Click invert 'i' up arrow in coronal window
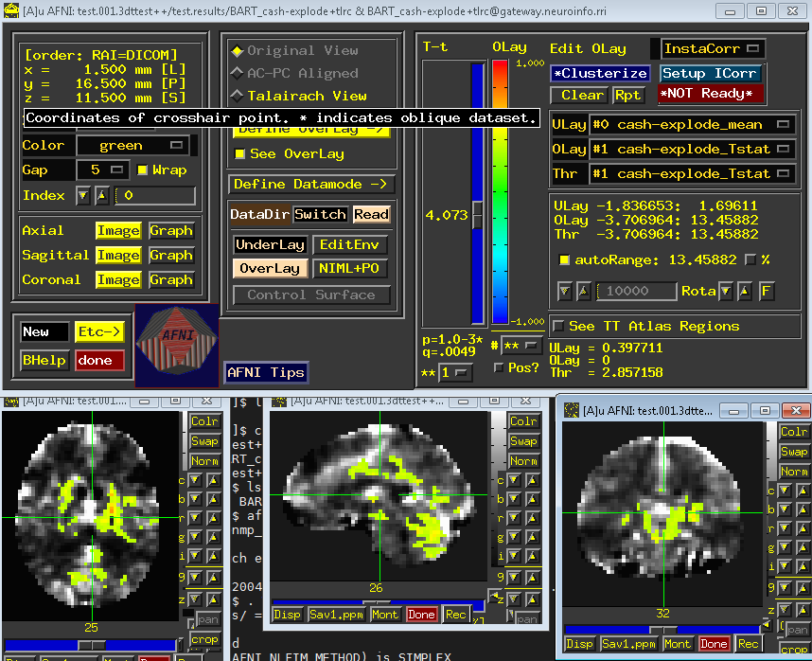The width and height of the screenshot is (812, 661). [803, 566]
